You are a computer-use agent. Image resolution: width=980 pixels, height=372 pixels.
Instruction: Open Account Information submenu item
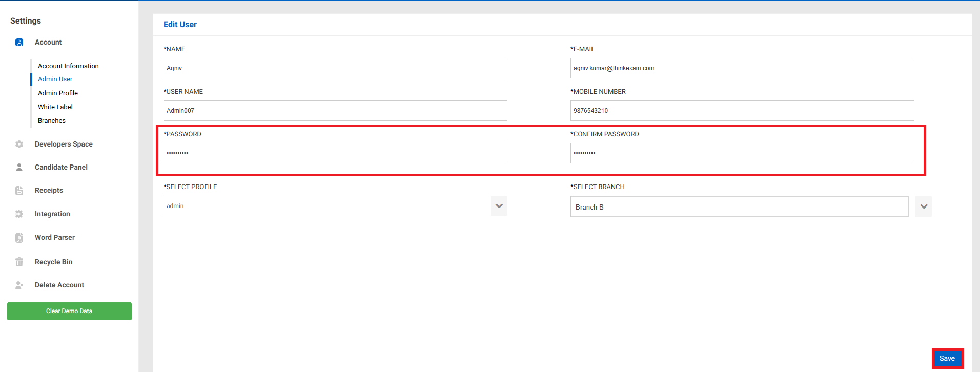click(x=68, y=66)
